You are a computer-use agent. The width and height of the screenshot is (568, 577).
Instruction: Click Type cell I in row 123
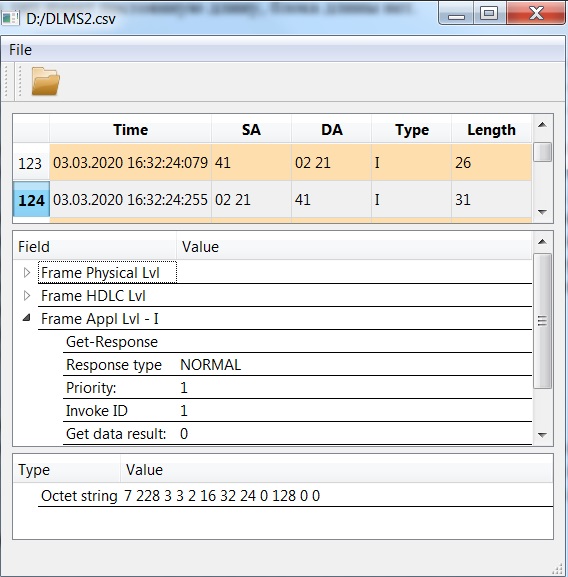pos(412,162)
